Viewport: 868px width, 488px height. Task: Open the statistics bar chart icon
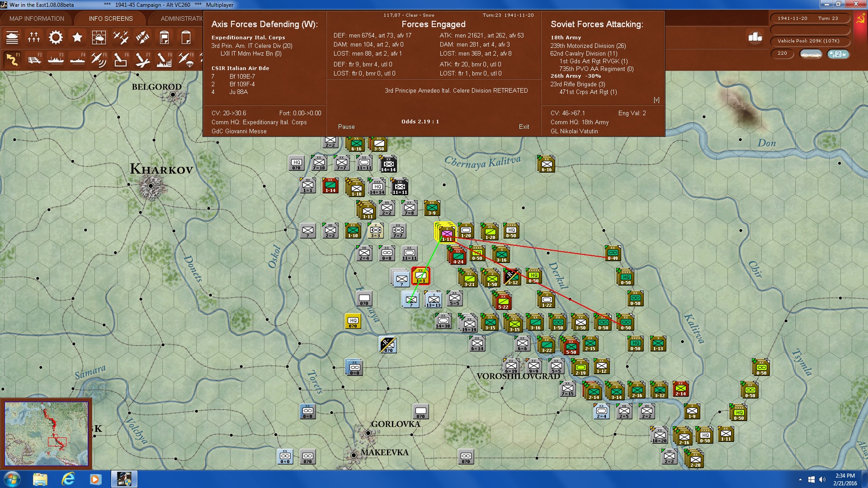click(755, 37)
